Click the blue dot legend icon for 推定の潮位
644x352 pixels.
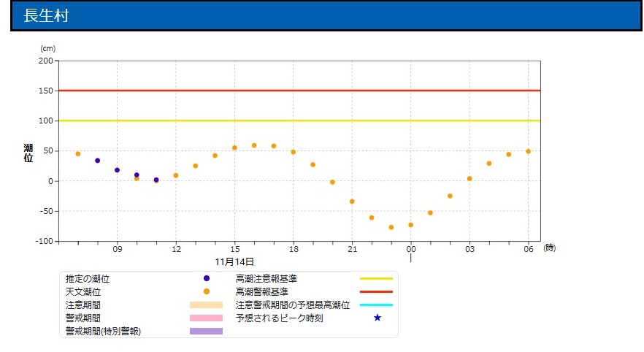tap(207, 278)
